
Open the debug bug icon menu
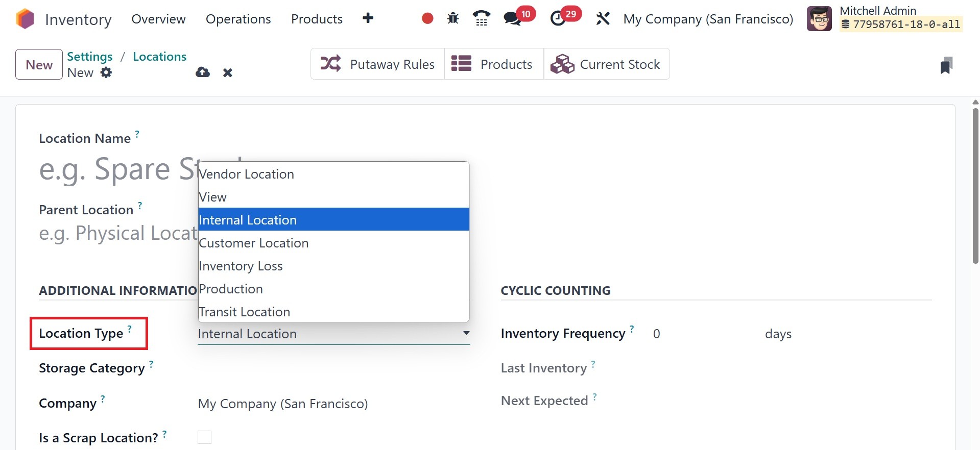[x=453, y=19]
